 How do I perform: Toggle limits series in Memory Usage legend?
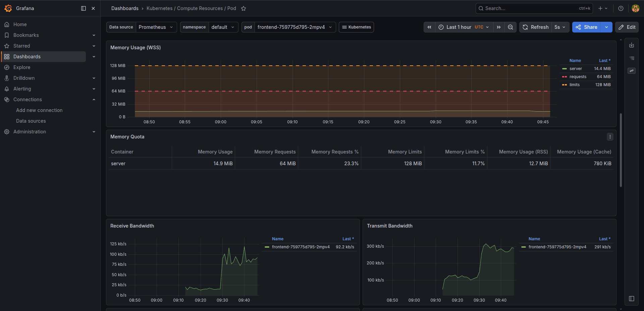575,85
